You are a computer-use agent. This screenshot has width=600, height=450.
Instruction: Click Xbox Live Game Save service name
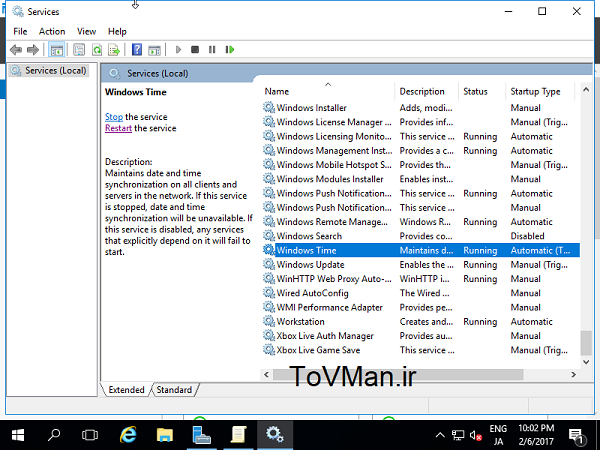pos(318,350)
